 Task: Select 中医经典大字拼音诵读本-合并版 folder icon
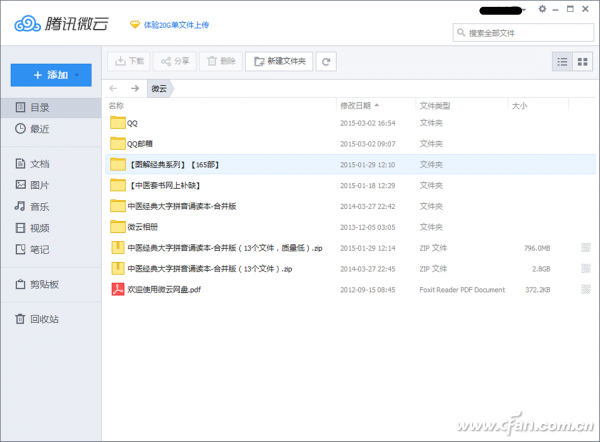[x=118, y=206]
